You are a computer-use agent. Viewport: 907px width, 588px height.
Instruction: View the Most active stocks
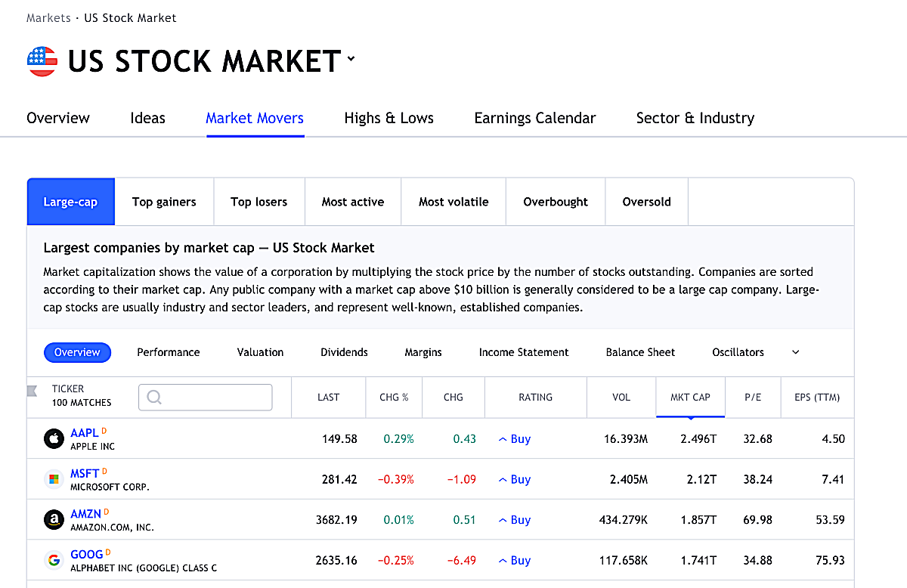pos(353,202)
